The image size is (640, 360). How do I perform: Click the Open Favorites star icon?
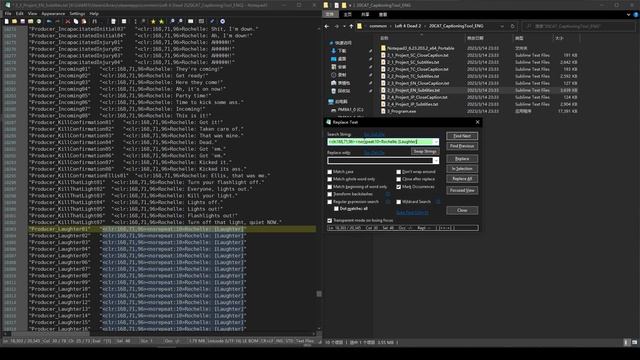tap(153, 21)
